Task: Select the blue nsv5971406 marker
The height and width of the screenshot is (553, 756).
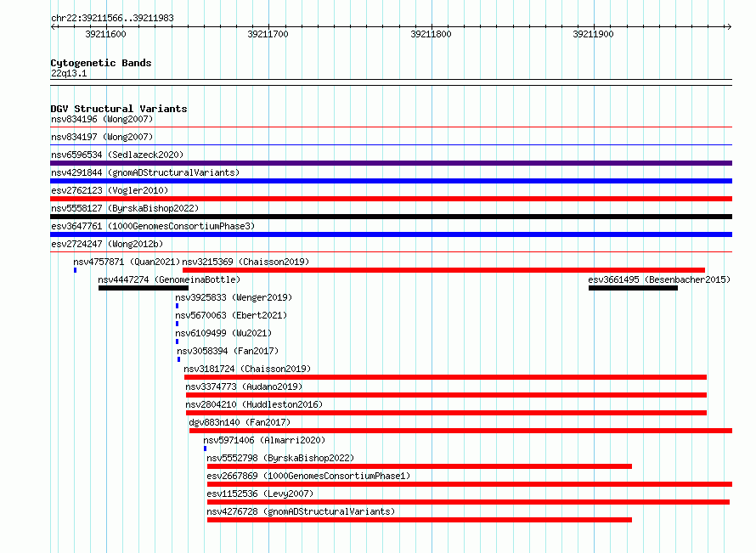Action: coord(205,449)
